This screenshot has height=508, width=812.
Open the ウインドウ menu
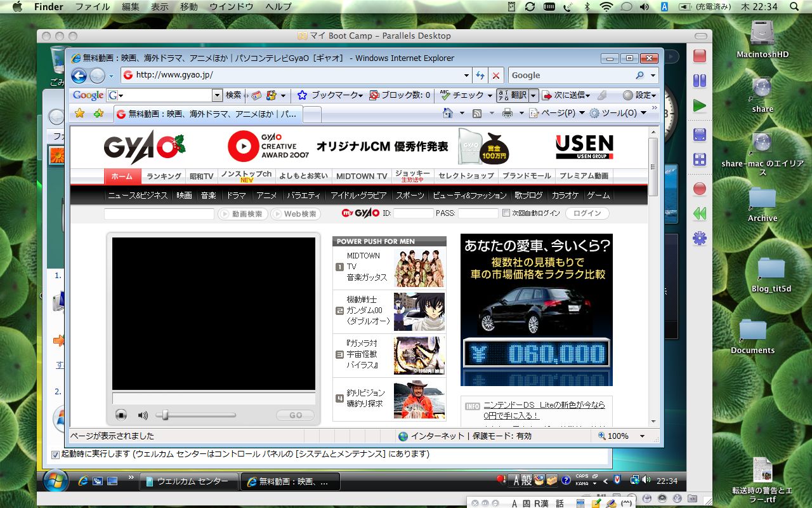coord(231,6)
